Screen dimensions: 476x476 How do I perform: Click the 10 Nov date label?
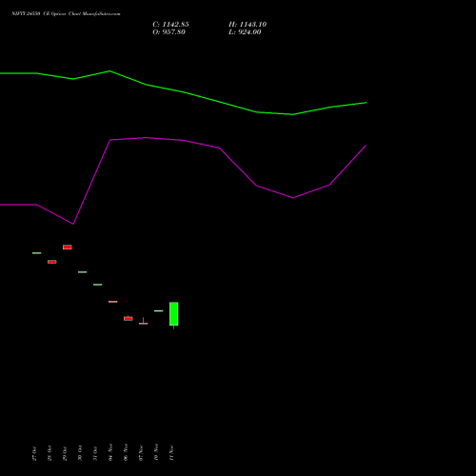tap(156, 452)
